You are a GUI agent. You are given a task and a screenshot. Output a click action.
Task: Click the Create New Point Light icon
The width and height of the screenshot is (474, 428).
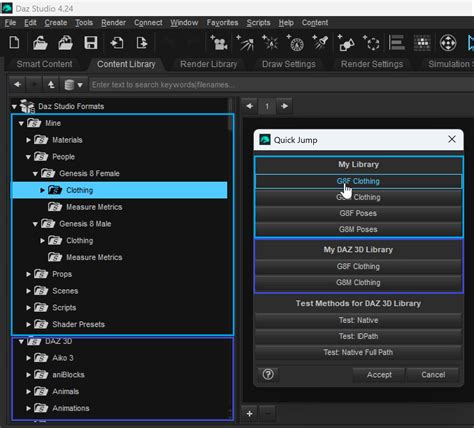pos(270,43)
